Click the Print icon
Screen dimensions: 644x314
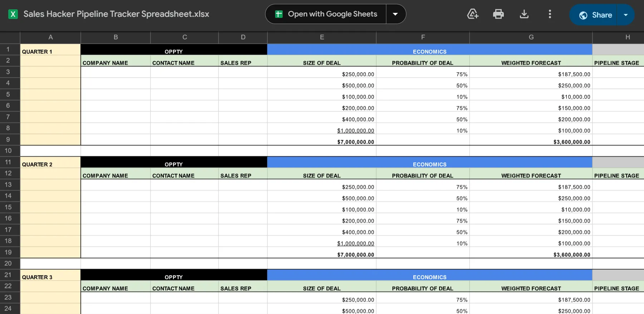click(498, 14)
